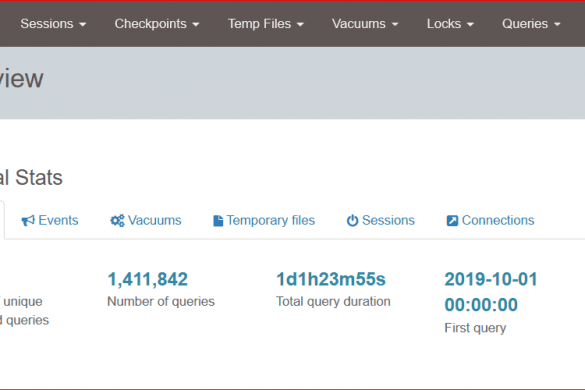Expand the Queries menu in the navbar

coord(531,24)
